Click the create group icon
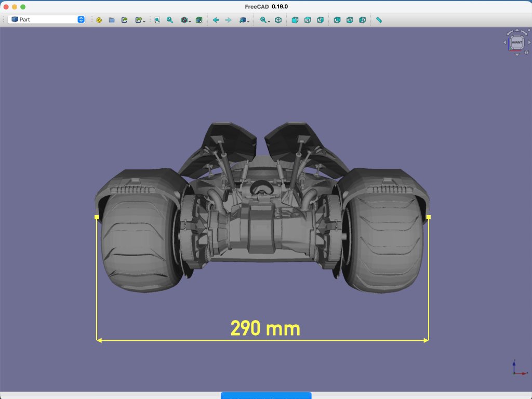 tap(99, 20)
